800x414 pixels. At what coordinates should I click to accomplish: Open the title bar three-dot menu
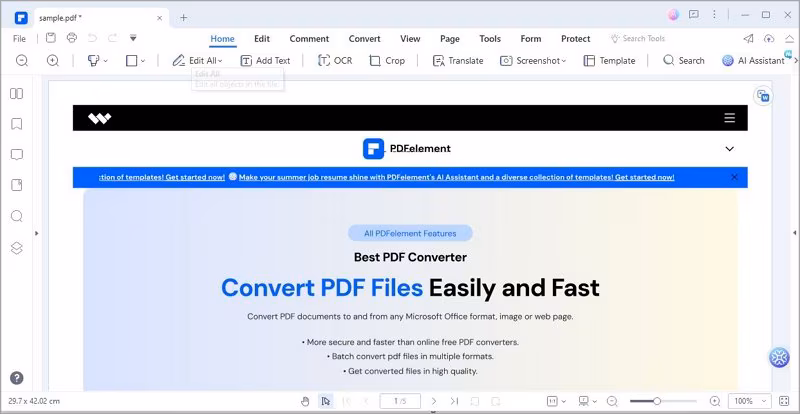(x=715, y=15)
